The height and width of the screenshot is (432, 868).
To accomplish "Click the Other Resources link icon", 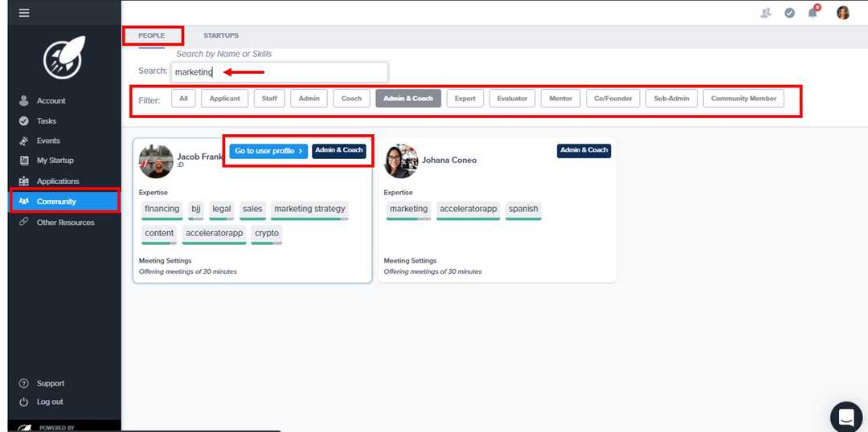I will (x=24, y=222).
